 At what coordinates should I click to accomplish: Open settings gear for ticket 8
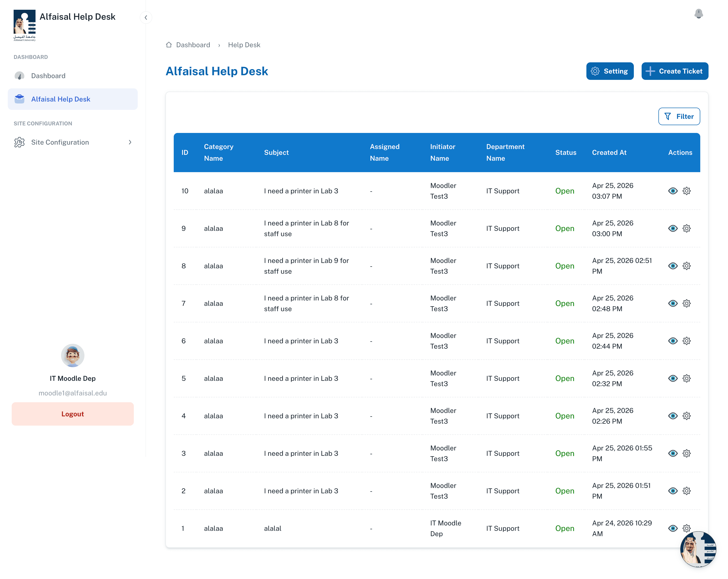[x=686, y=266]
